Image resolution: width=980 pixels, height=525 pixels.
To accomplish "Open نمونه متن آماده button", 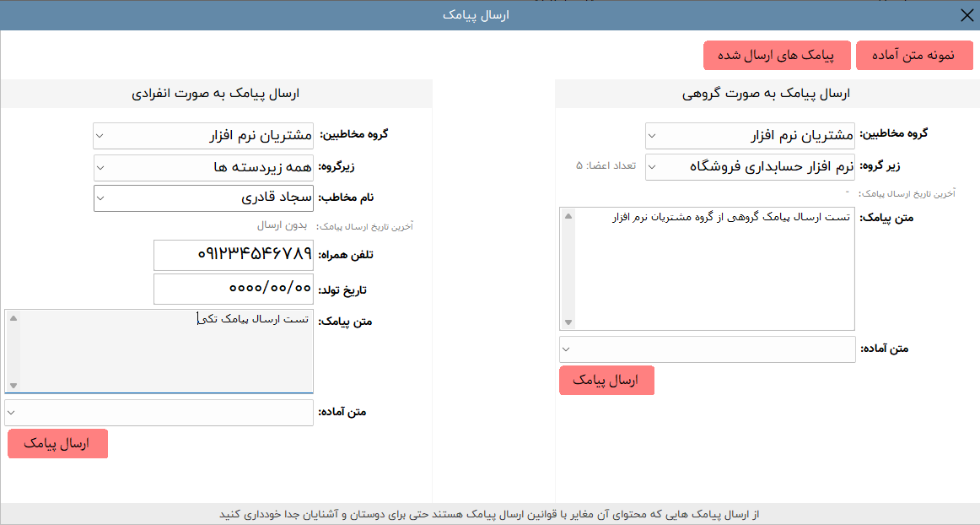I will pyautogui.click(x=914, y=55).
